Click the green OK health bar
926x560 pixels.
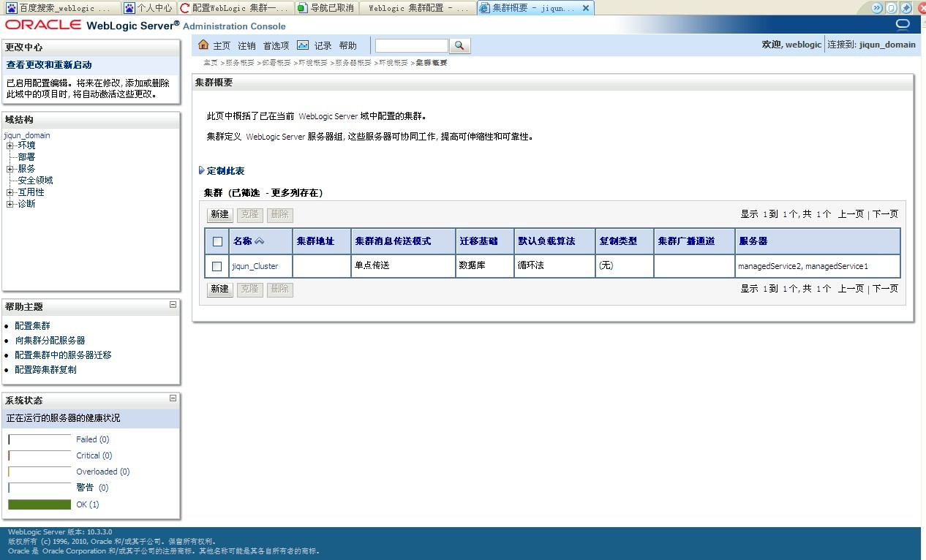39,504
